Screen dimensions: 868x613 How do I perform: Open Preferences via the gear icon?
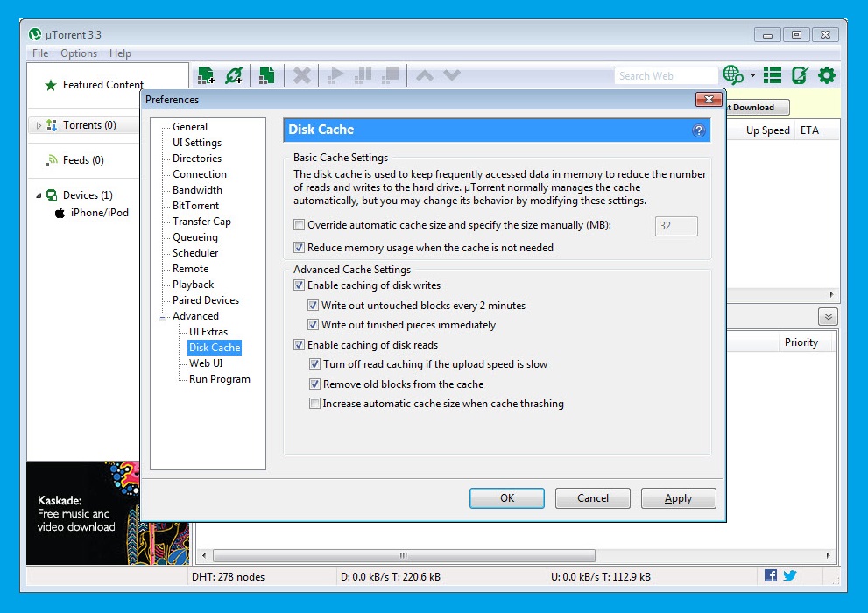click(827, 74)
